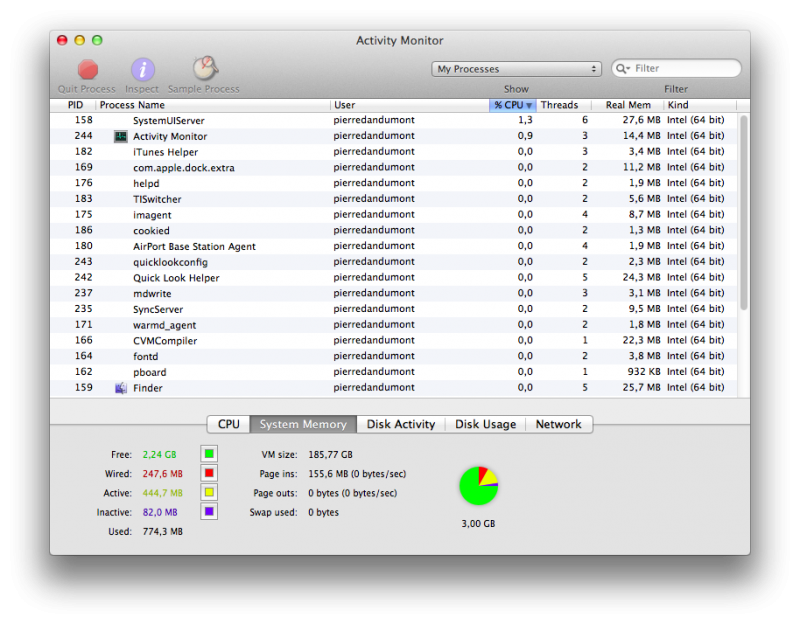Click the 3,00 GB total memory label
Viewport: 800px width, 624px height.
(x=478, y=524)
